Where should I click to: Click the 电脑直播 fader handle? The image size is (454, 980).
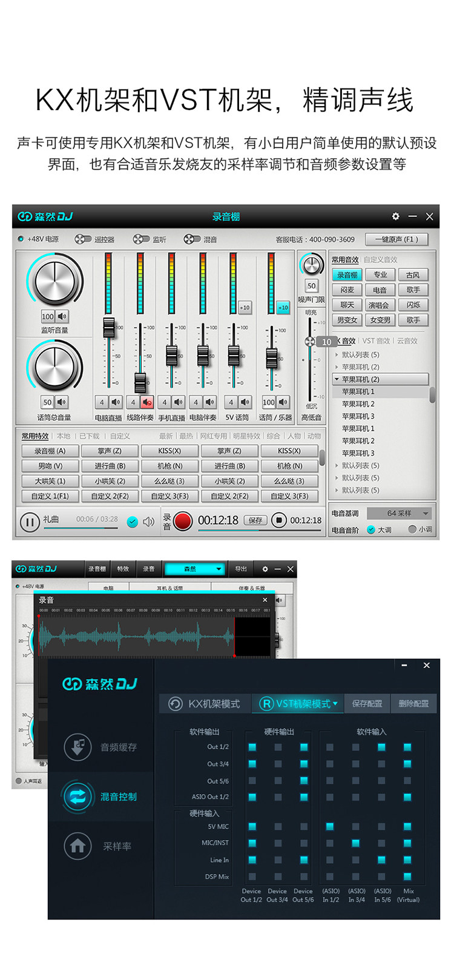tap(109, 327)
